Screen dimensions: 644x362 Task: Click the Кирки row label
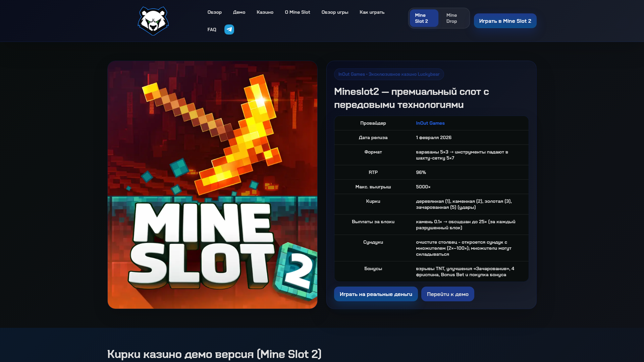tap(373, 201)
